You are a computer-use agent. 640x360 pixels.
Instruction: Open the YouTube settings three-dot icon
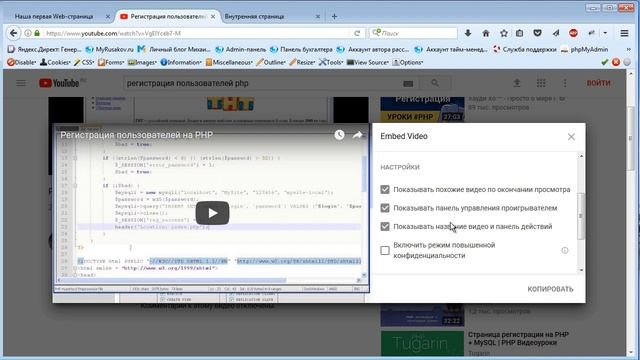(565, 83)
